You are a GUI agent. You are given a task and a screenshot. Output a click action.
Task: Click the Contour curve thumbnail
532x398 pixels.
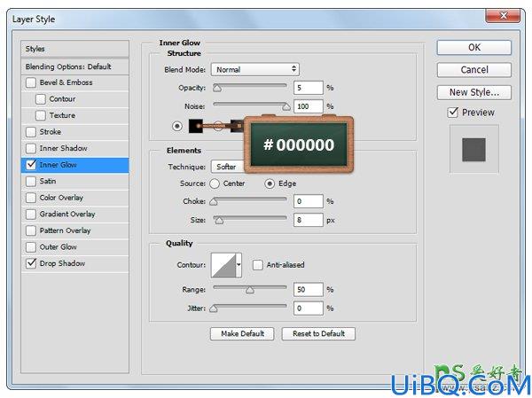coord(223,265)
